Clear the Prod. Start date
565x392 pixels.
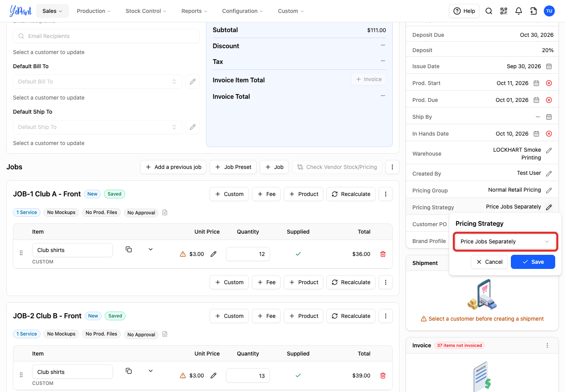(x=549, y=83)
